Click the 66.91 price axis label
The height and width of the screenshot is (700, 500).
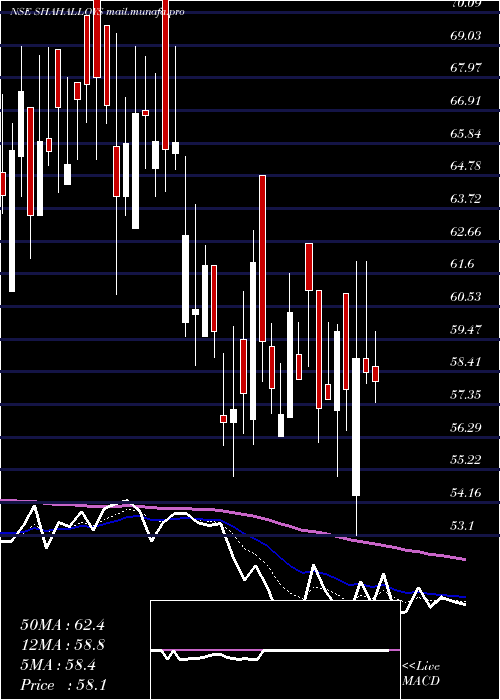[466, 101]
